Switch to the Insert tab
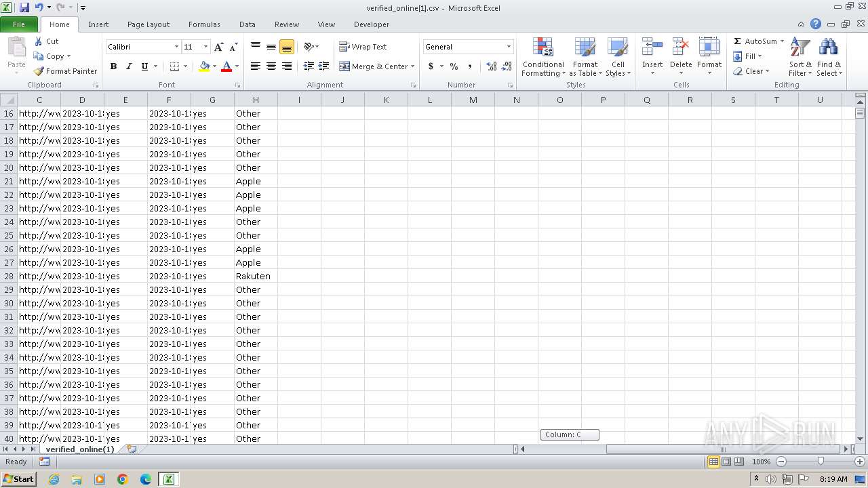 point(98,24)
